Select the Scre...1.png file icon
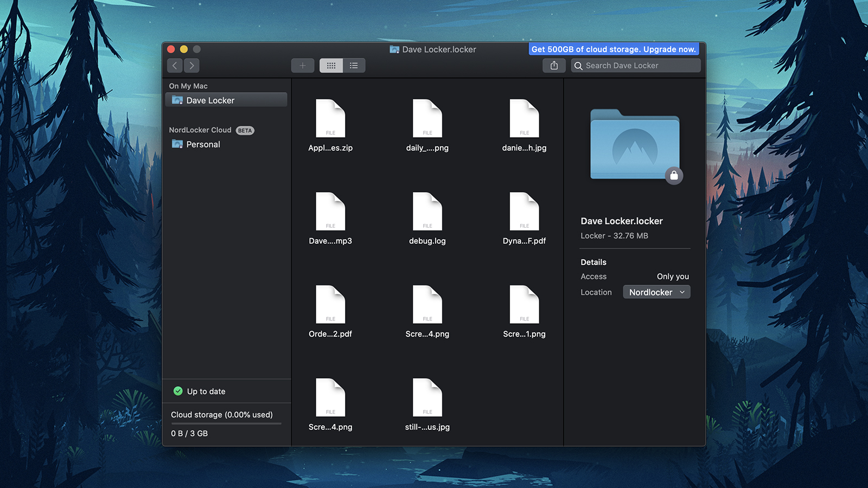This screenshot has height=488, width=868. [x=524, y=304]
